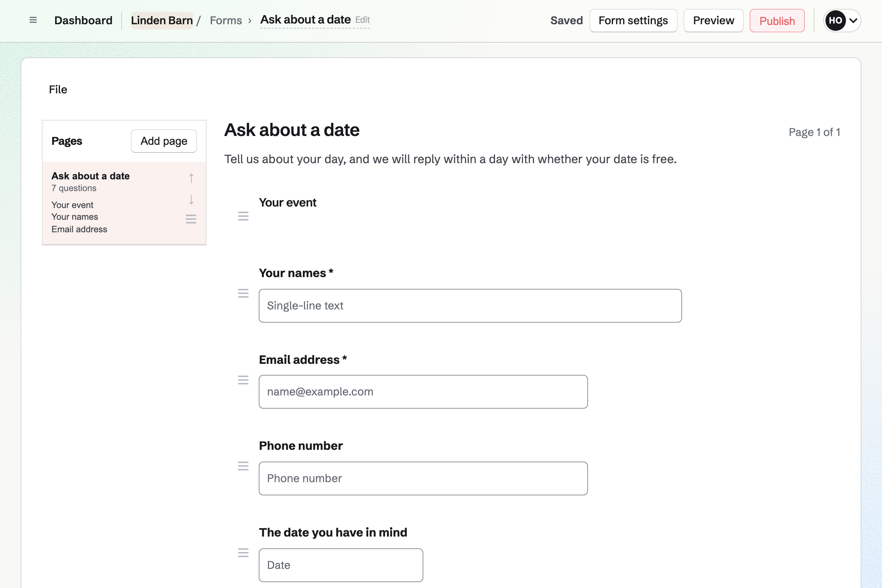Click the Saved status text
This screenshot has width=882, height=588.
point(566,20)
